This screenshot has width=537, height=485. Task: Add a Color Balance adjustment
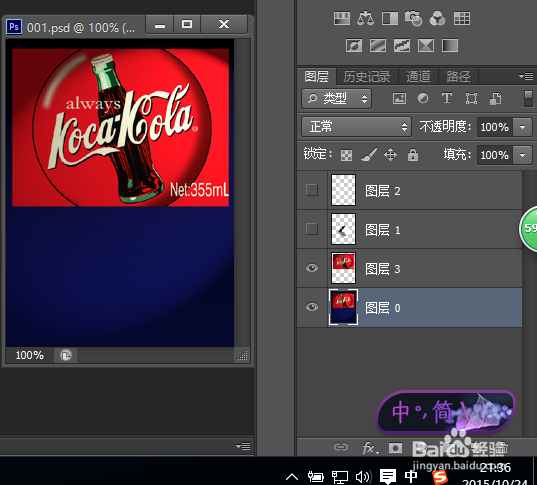(x=365, y=18)
